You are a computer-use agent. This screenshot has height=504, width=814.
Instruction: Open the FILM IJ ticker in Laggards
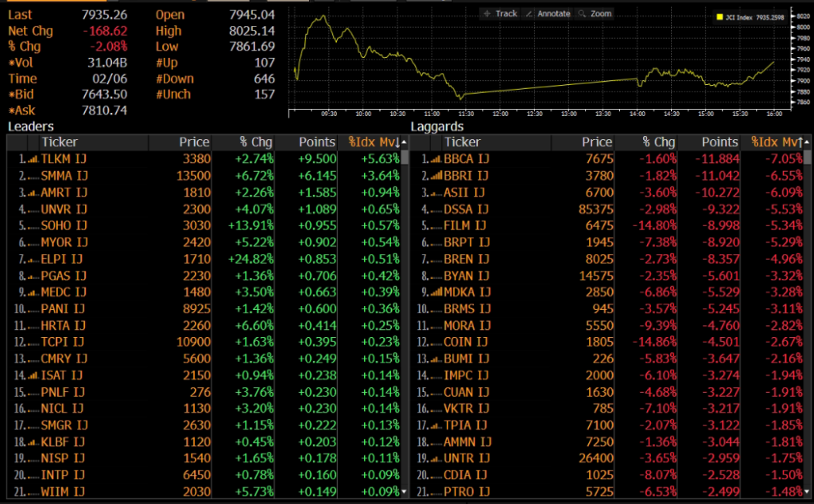click(466, 226)
